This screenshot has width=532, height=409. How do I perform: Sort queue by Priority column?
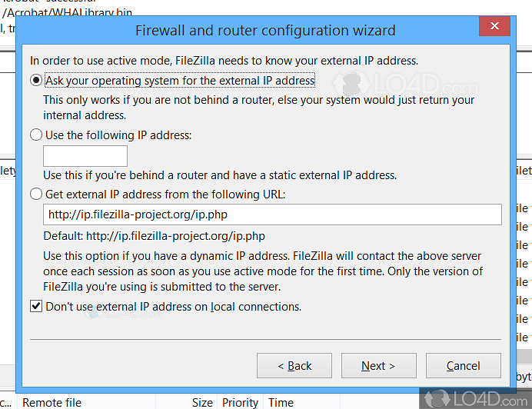(240, 402)
